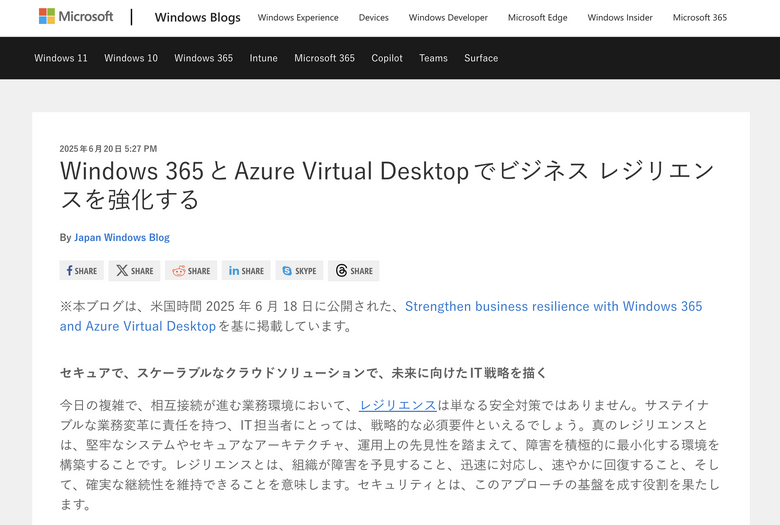Open Windows Blogs home link
Viewport: 780px width, 525px height.
coord(197,17)
